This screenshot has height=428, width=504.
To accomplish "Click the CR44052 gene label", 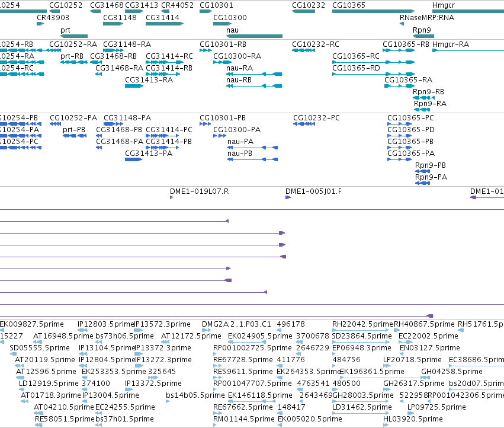I will point(178,5).
